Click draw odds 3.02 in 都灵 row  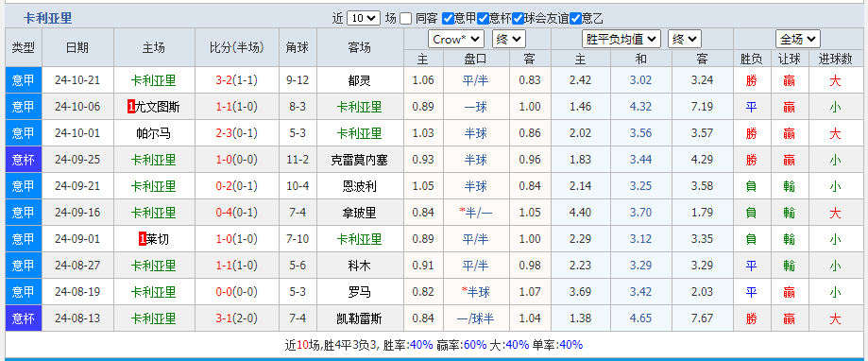(640, 81)
